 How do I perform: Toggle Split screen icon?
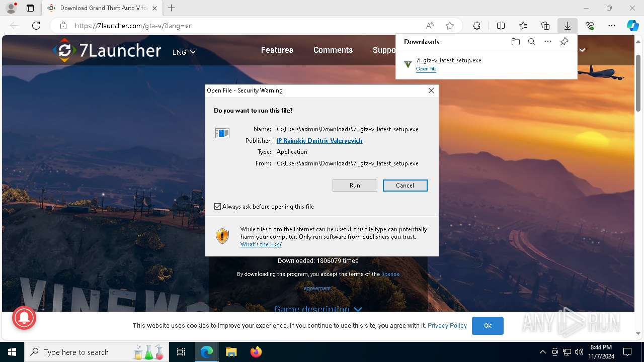[x=501, y=26]
